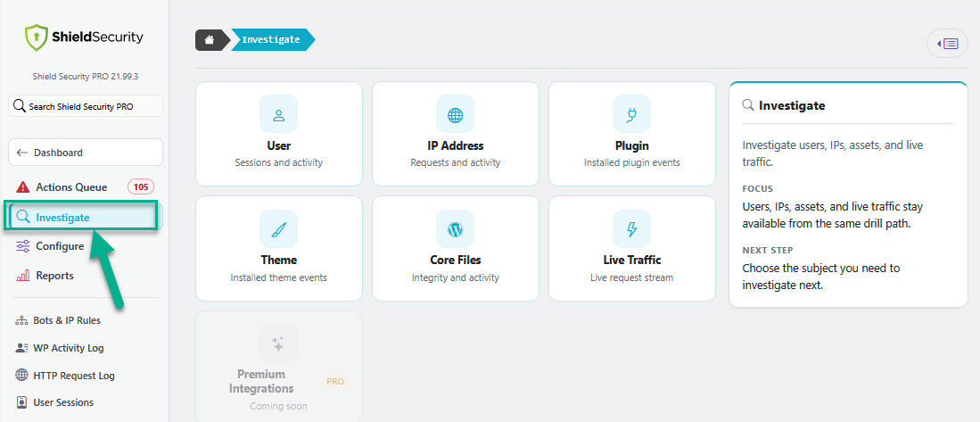Image resolution: width=980 pixels, height=422 pixels.
Task: Click the HTTP Request Log globe icon
Action: click(x=22, y=376)
